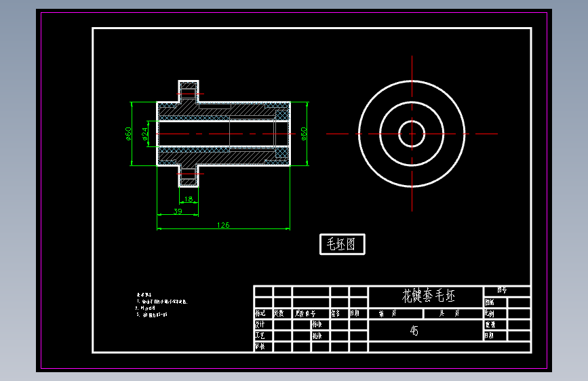This screenshot has width=588, height=381.
Task: Select the 18 flange width dimension text
Action: coord(189,199)
